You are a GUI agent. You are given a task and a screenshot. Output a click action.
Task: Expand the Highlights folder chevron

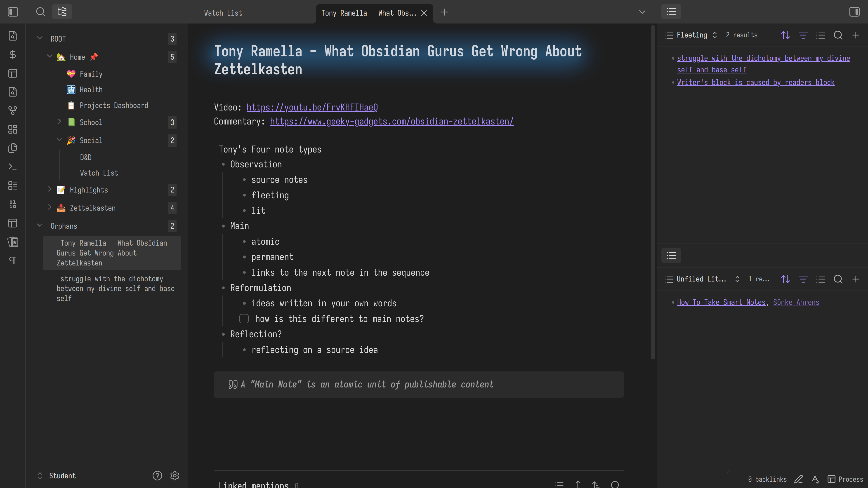50,189
